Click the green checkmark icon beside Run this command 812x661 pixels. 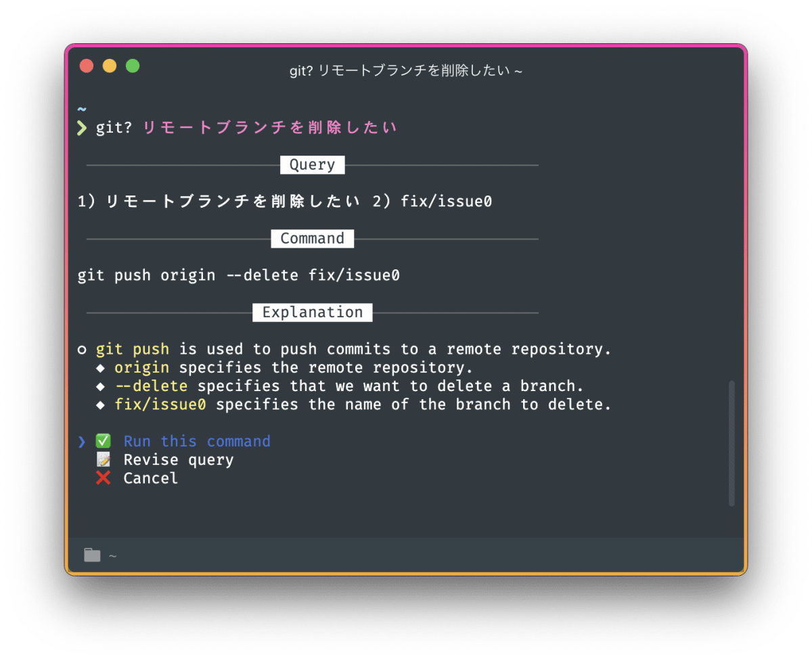(x=102, y=440)
